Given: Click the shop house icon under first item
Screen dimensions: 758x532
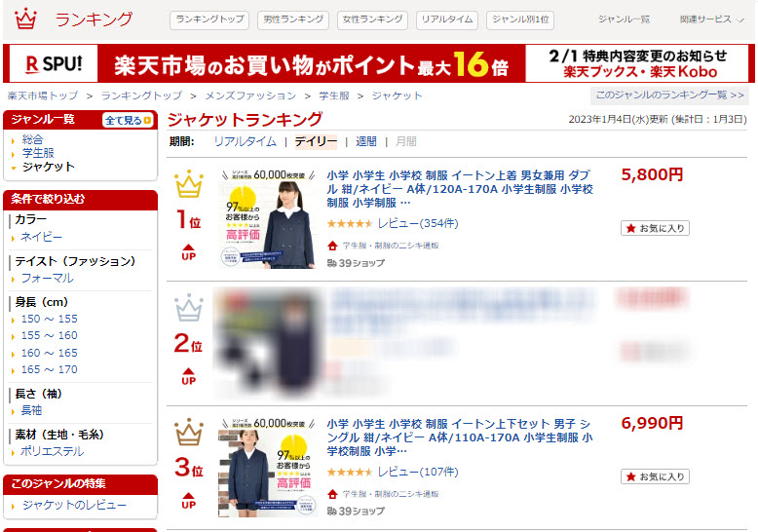Looking at the screenshot, I should [x=332, y=246].
